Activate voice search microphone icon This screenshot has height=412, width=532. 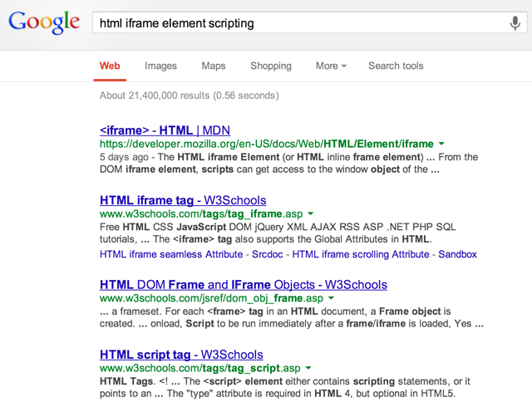[515, 23]
